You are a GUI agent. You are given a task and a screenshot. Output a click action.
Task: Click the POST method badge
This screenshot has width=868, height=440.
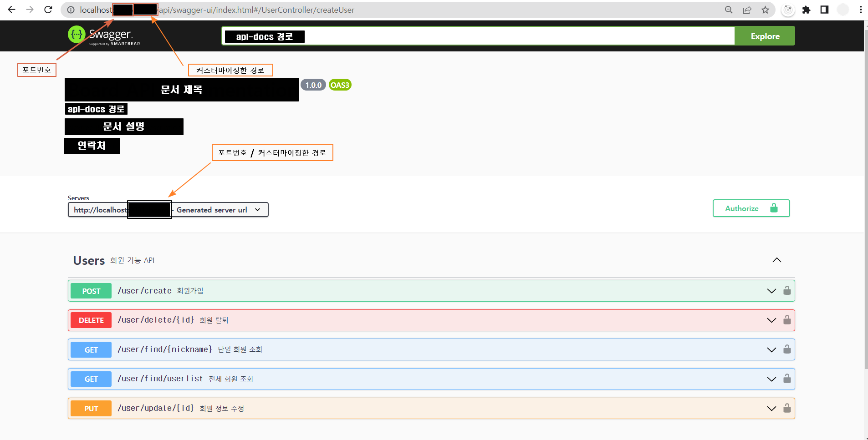91,291
